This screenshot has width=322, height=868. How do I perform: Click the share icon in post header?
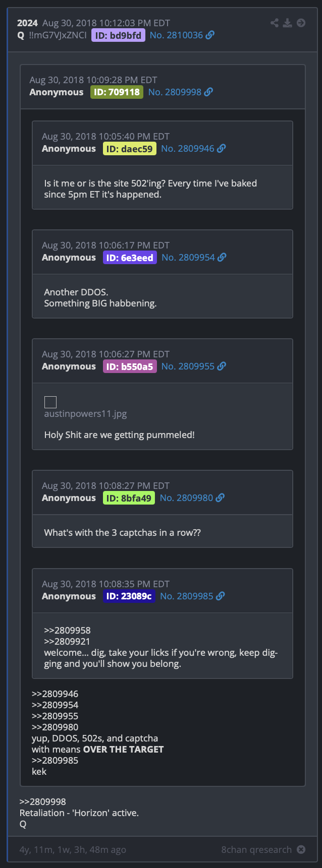pos(275,23)
